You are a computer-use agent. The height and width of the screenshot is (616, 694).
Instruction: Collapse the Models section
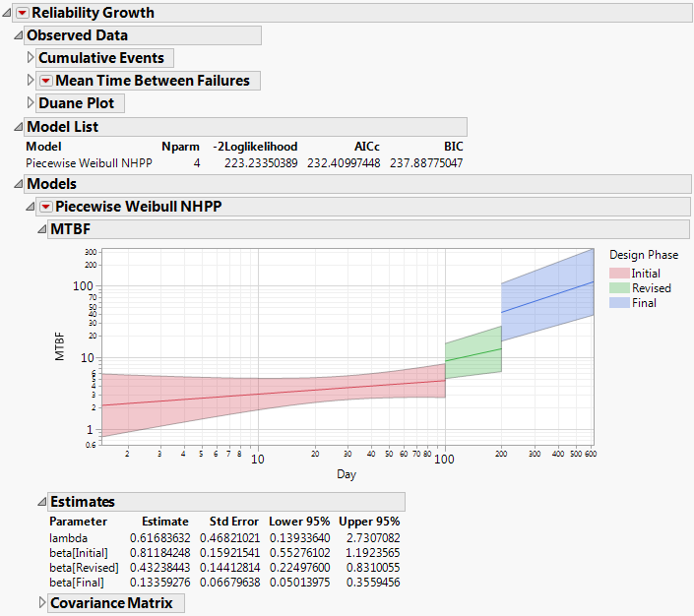click(x=18, y=184)
